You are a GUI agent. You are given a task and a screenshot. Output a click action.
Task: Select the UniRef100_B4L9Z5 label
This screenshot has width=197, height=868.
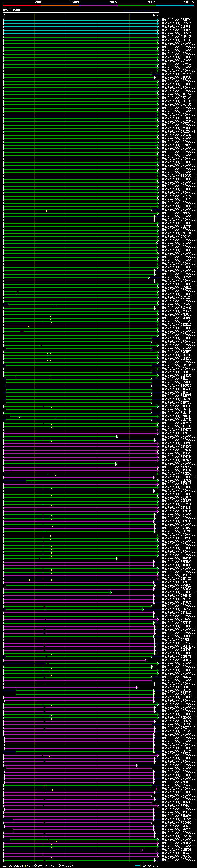point(176,460)
